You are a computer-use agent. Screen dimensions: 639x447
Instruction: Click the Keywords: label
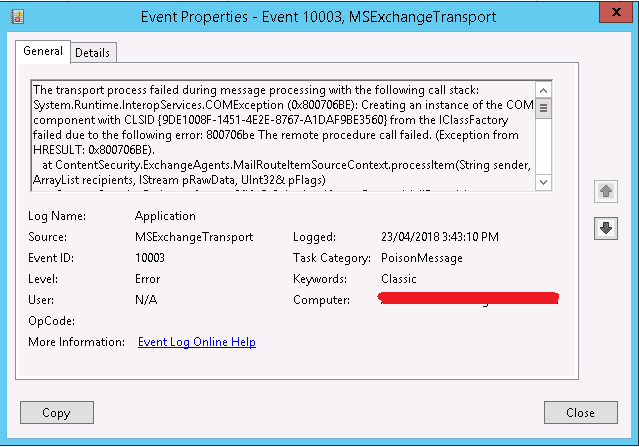point(320,279)
